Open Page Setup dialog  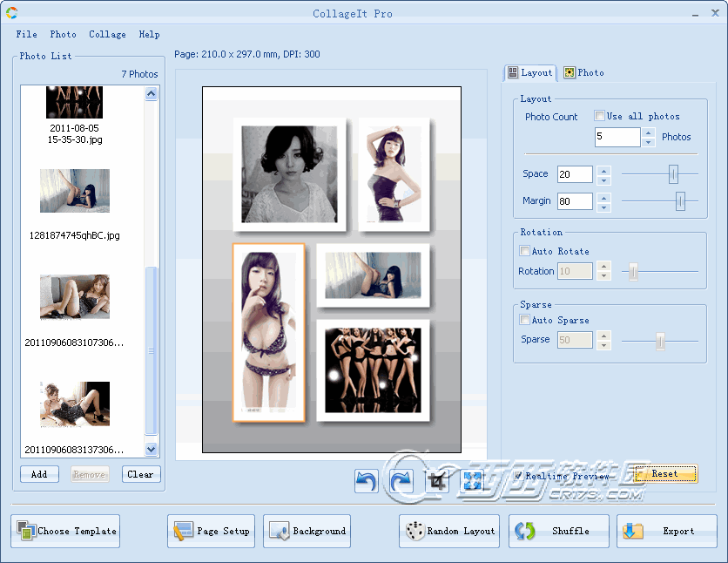(212, 531)
